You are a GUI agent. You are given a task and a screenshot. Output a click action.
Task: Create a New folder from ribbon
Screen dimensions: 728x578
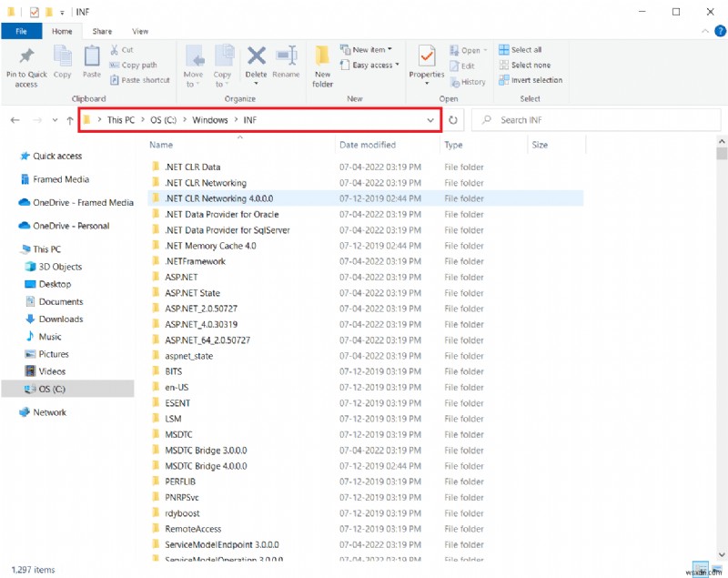(x=322, y=66)
